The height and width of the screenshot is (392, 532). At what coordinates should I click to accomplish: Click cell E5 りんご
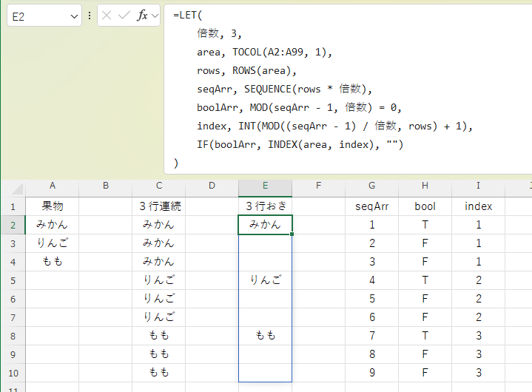266,280
